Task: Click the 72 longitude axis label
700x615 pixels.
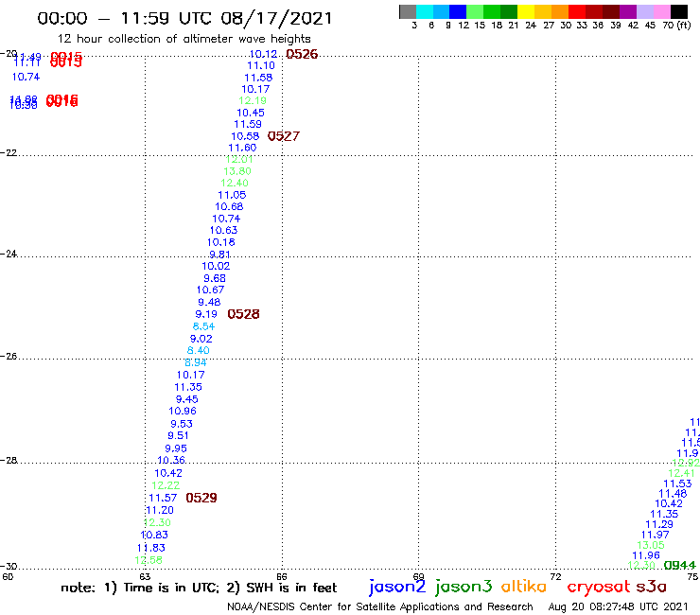Action: (x=555, y=576)
